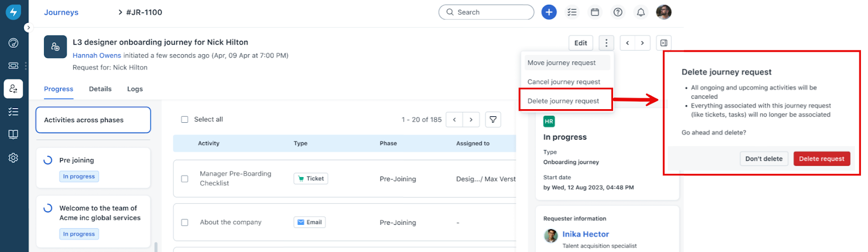Open the knowledge base book icon

coord(14,134)
